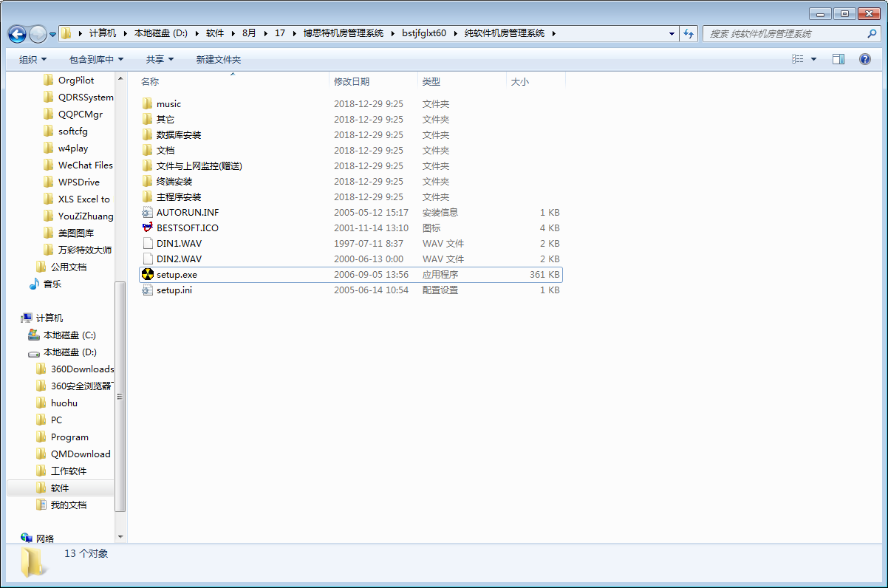Screen dimensions: 888x588
Task: Select the setup.ini configuration file icon
Action: pyautogui.click(x=148, y=290)
